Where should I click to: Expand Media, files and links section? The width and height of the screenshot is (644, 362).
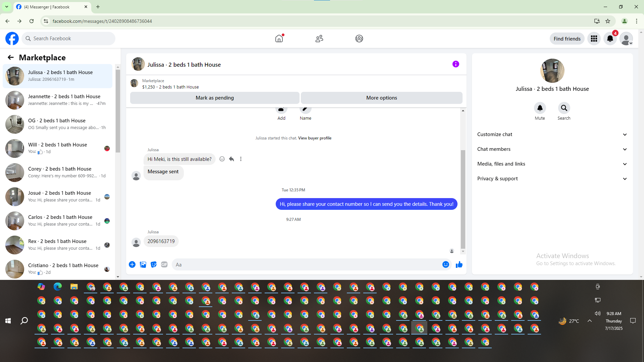(552, 164)
